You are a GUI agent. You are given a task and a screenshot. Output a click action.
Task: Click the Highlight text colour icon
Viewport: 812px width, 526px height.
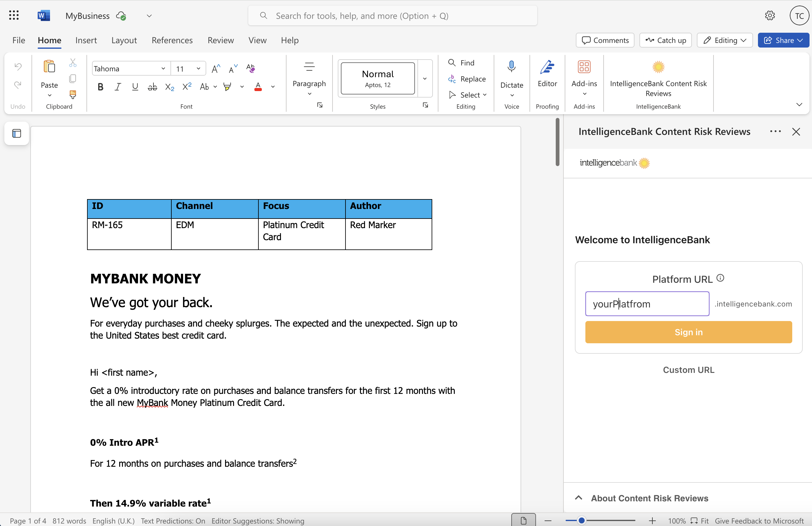click(x=227, y=87)
